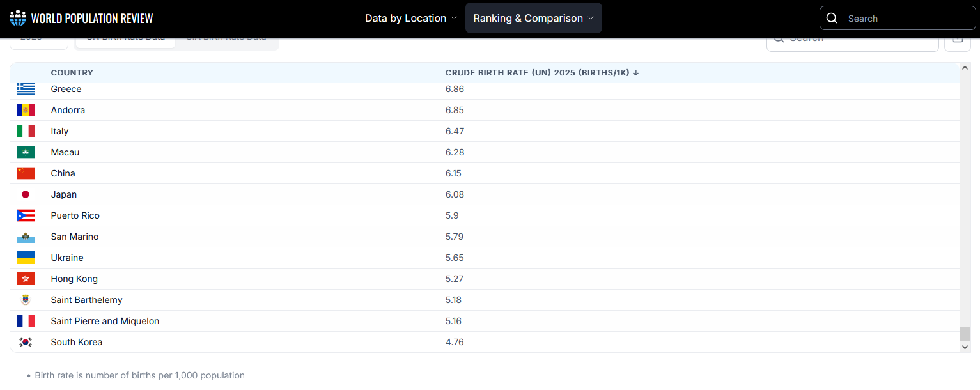Screen dimensions: 980x390
Task: Click the Saint Barthelemy flag icon
Action: [26, 300]
